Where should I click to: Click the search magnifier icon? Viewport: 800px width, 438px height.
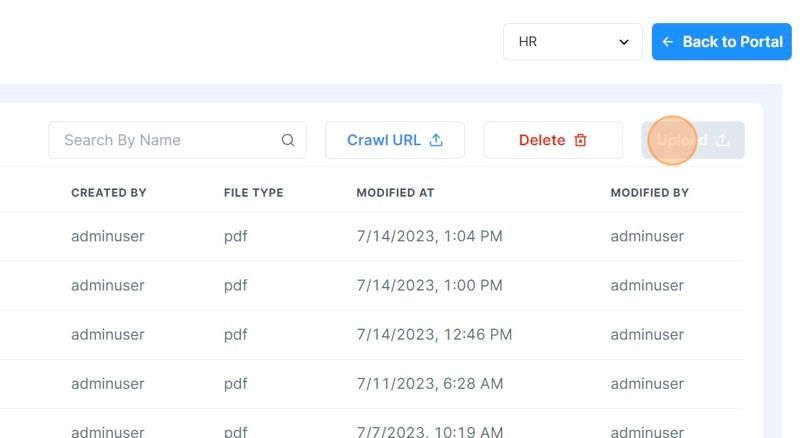[x=288, y=140]
